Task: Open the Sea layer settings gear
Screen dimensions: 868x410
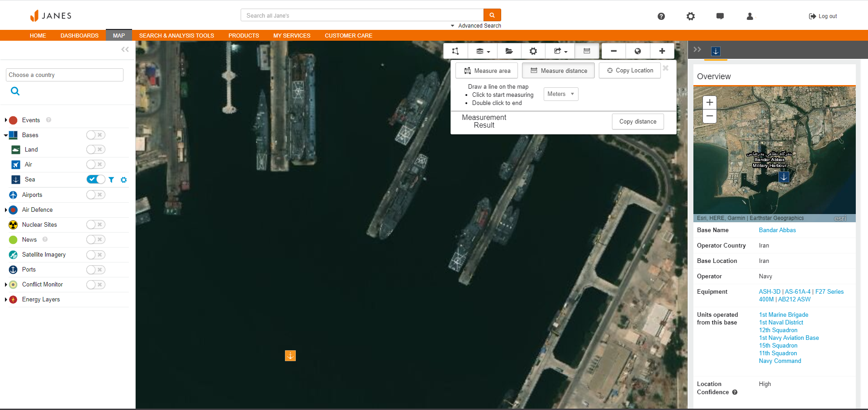Action: [x=124, y=180]
